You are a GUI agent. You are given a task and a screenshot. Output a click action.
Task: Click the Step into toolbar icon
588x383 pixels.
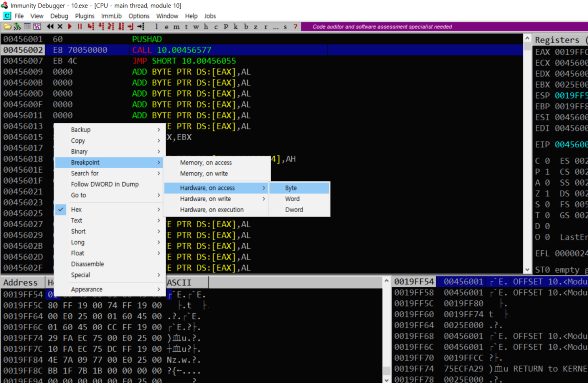pyautogui.click(x=91, y=27)
